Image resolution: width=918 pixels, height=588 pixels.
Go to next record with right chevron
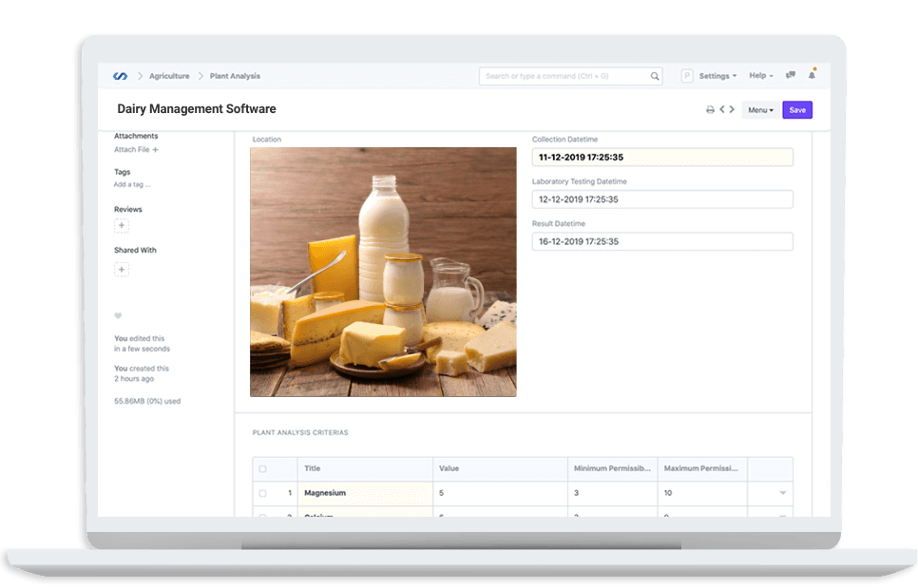tap(732, 109)
